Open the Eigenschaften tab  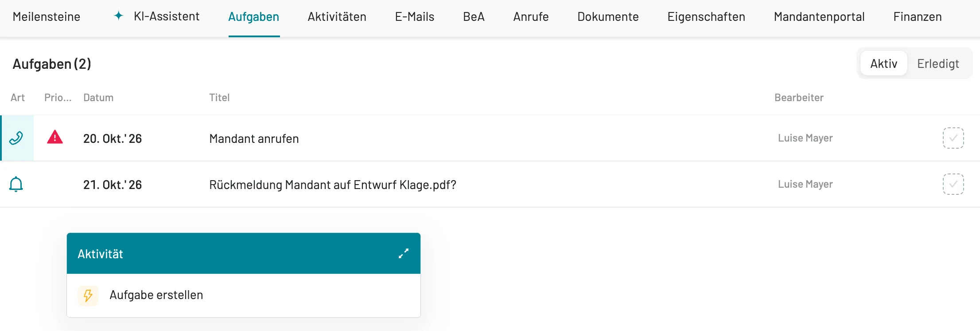point(706,17)
